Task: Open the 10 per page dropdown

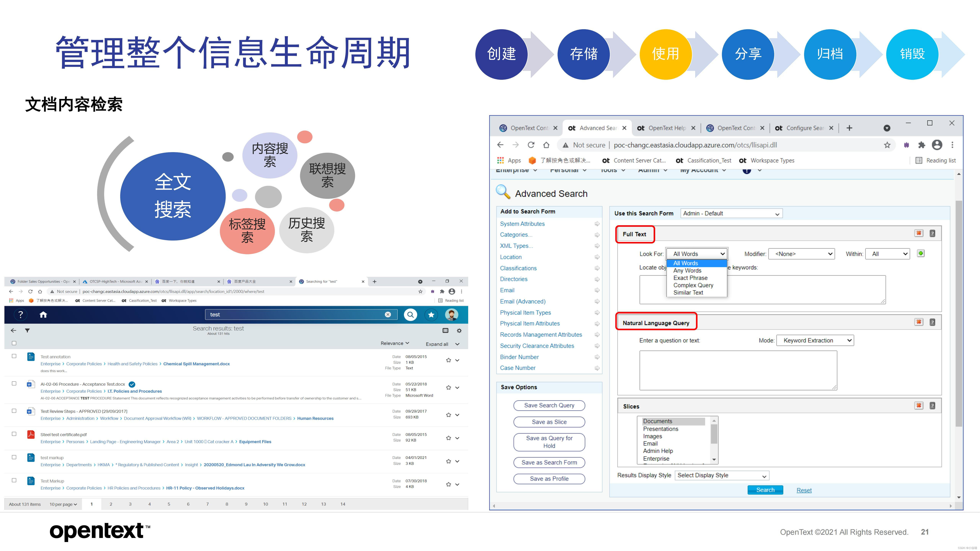Action: click(x=63, y=504)
